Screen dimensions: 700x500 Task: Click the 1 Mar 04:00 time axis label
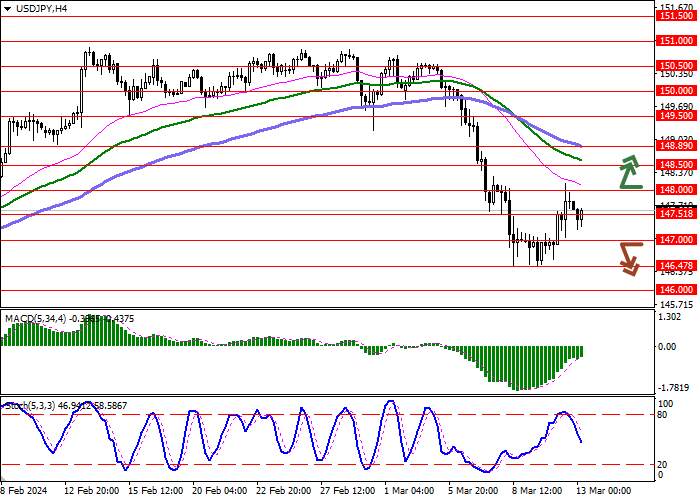coord(409,490)
